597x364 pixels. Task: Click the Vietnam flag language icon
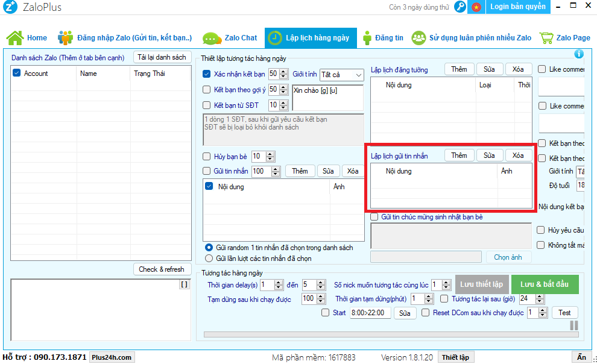[x=476, y=7]
